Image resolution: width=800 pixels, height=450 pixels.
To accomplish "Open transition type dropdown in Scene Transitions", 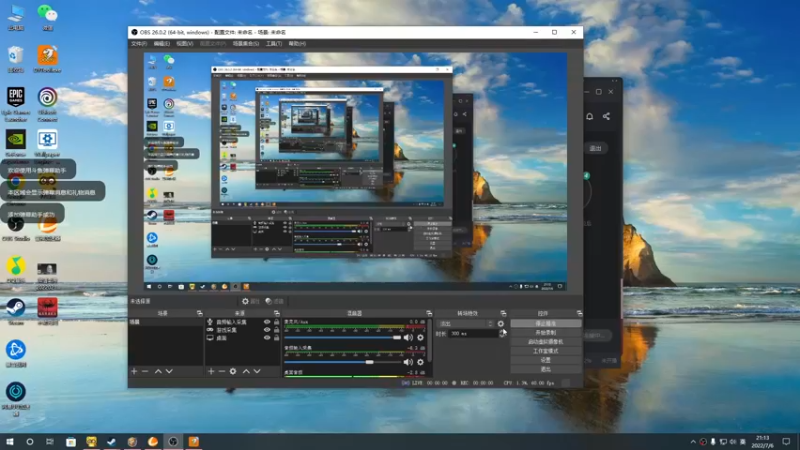I will 466,324.
